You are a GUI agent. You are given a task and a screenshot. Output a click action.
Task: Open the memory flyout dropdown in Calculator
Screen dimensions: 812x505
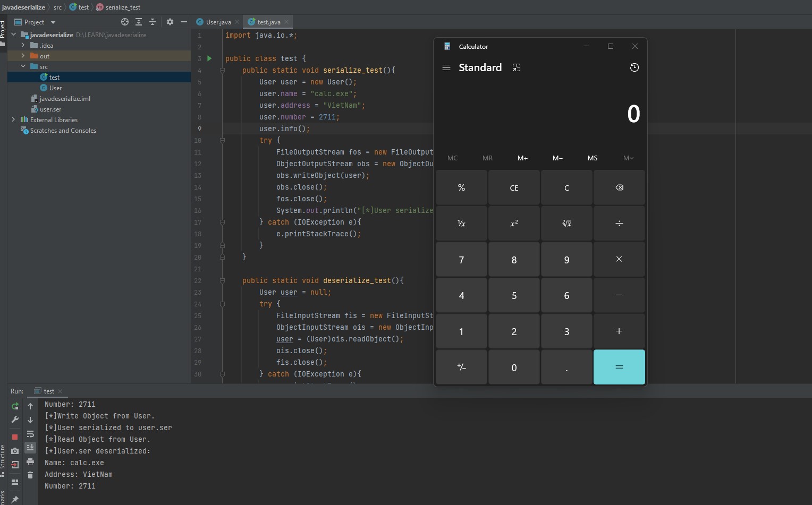(629, 158)
